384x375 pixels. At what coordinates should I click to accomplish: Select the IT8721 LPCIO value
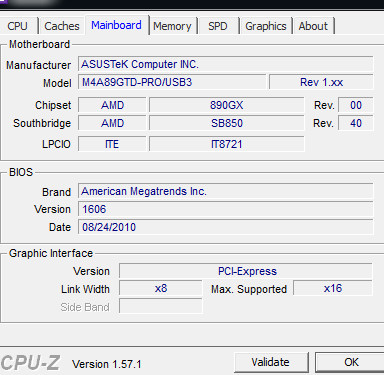227,144
